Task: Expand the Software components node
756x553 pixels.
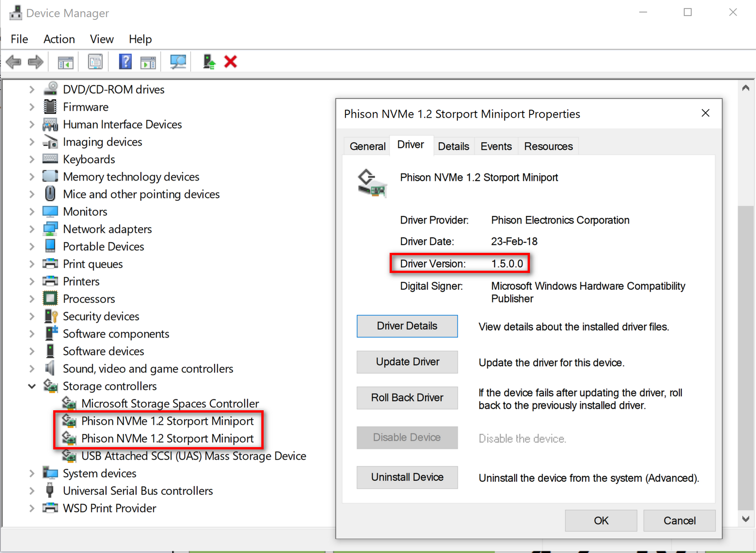Action: click(32, 334)
